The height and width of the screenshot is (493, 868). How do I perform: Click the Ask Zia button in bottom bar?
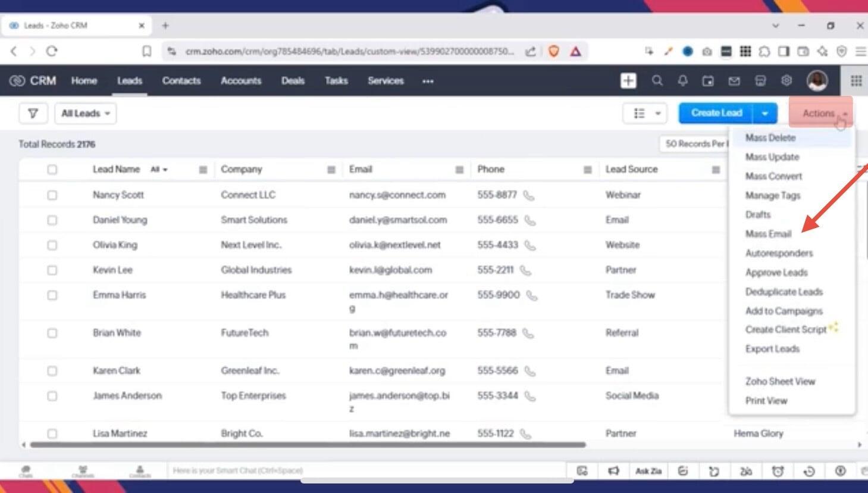pos(648,471)
